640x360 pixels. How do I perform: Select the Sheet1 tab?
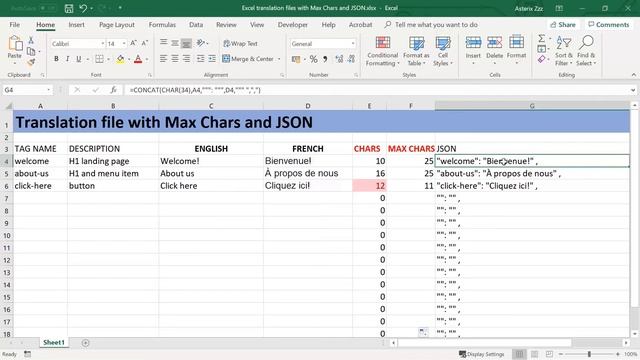54,342
